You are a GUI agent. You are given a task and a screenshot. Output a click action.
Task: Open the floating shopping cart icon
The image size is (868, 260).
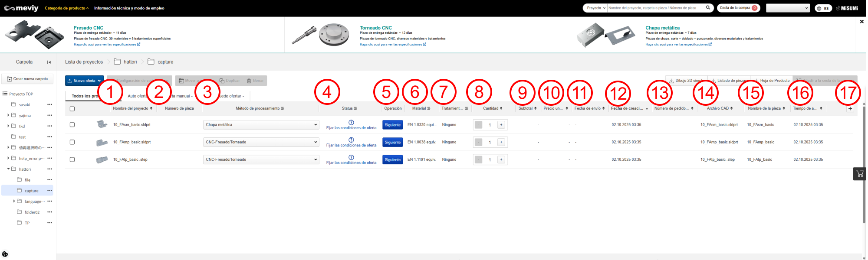[859, 174]
